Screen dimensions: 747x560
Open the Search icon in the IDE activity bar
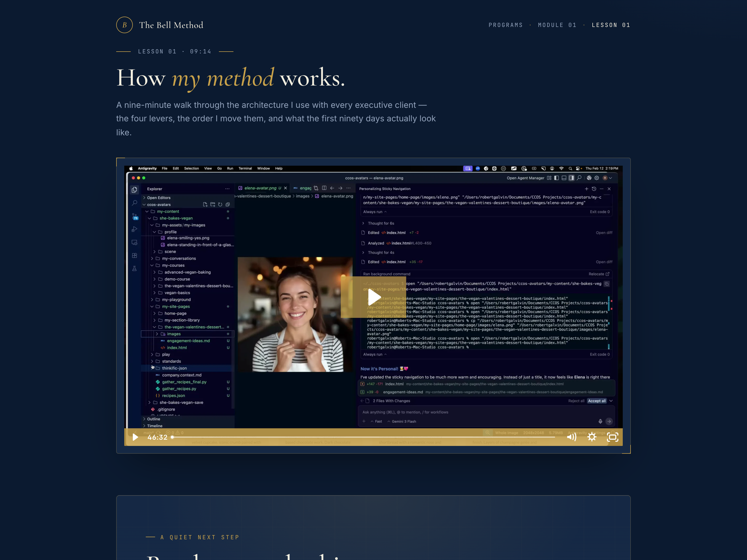pyautogui.click(x=134, y=203)
